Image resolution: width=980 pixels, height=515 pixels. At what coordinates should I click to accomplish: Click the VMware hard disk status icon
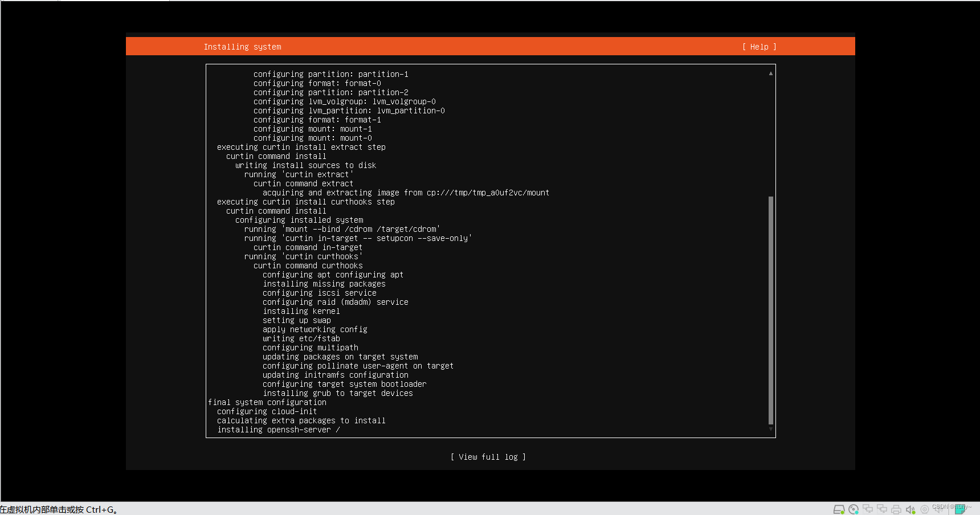point(839,509)
